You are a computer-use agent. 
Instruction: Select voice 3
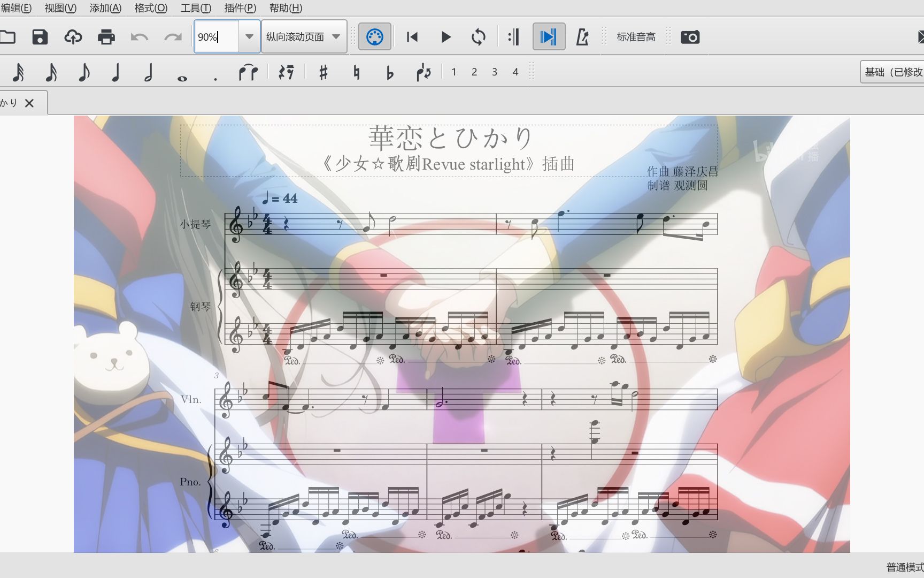point(495,72)
